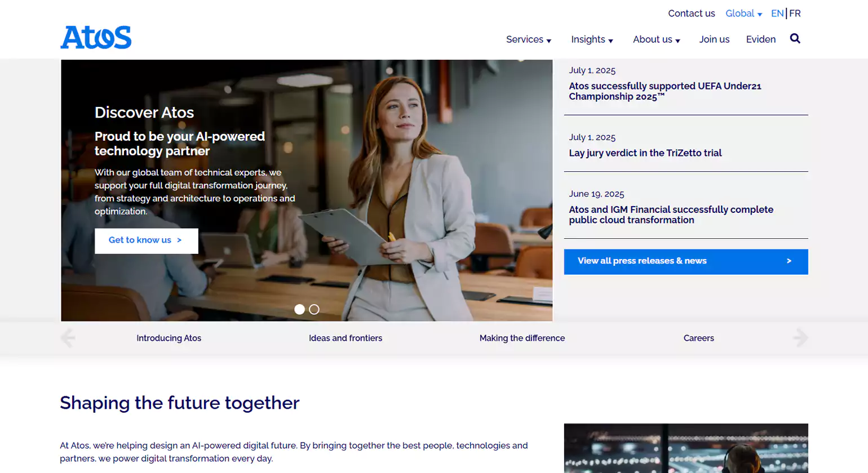This screenshot has width=868, height=473.
Task: Select the second slide indicator dot
Action: pos(314,309)
